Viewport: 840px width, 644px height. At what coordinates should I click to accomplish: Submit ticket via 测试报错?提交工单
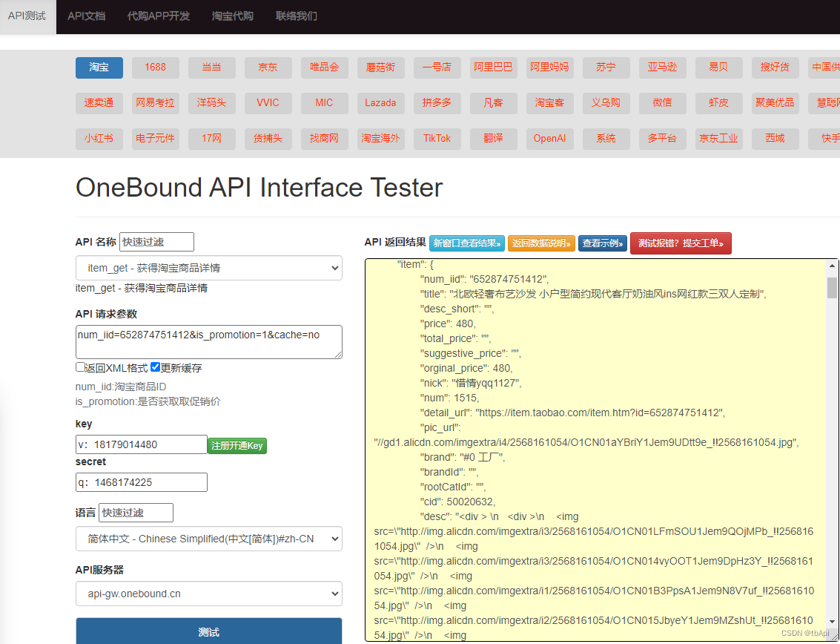(x=681, y=243)
